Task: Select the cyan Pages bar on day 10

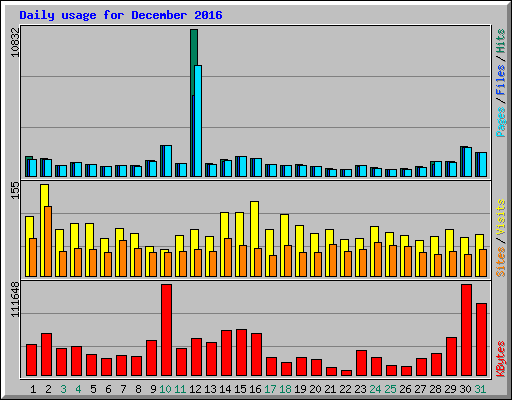Action: point(168,161)
